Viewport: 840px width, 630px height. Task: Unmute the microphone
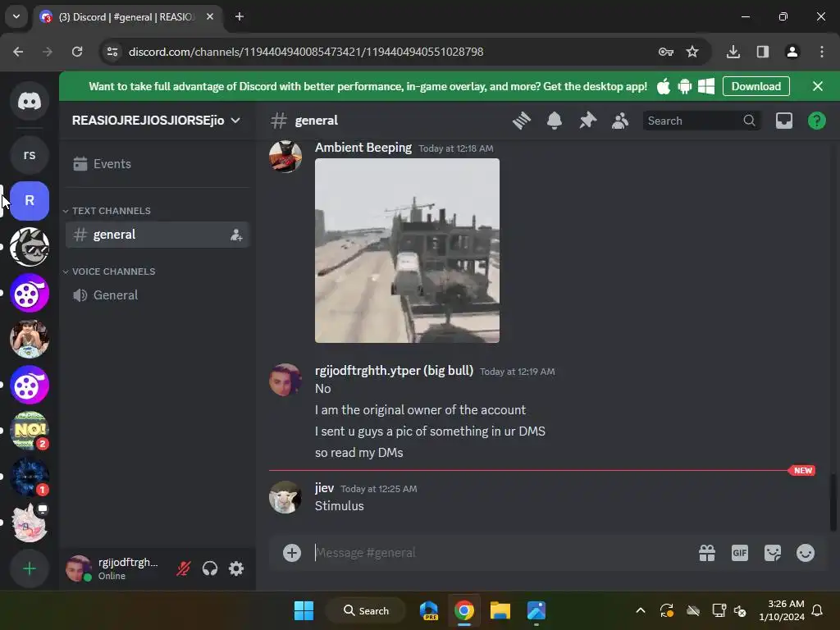click(x=183, y=568)
